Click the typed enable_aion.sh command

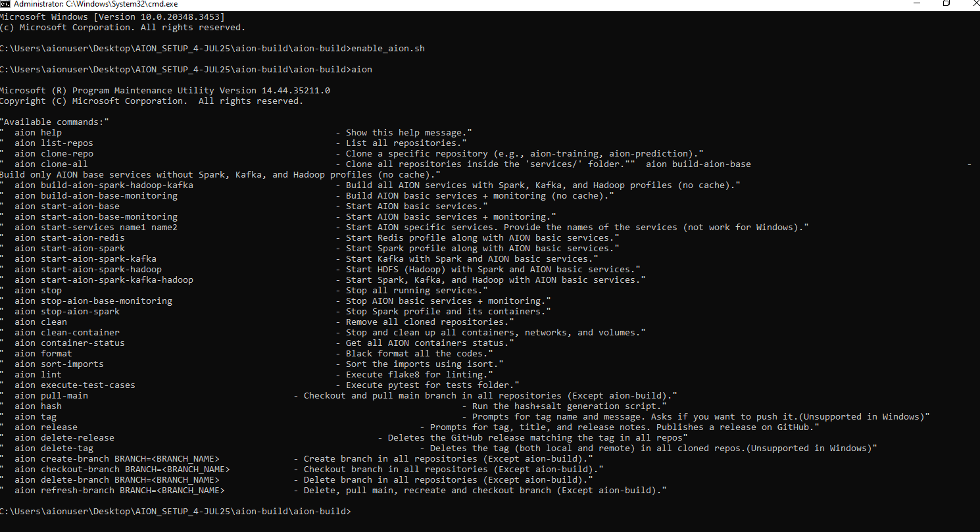click(393, 49)
